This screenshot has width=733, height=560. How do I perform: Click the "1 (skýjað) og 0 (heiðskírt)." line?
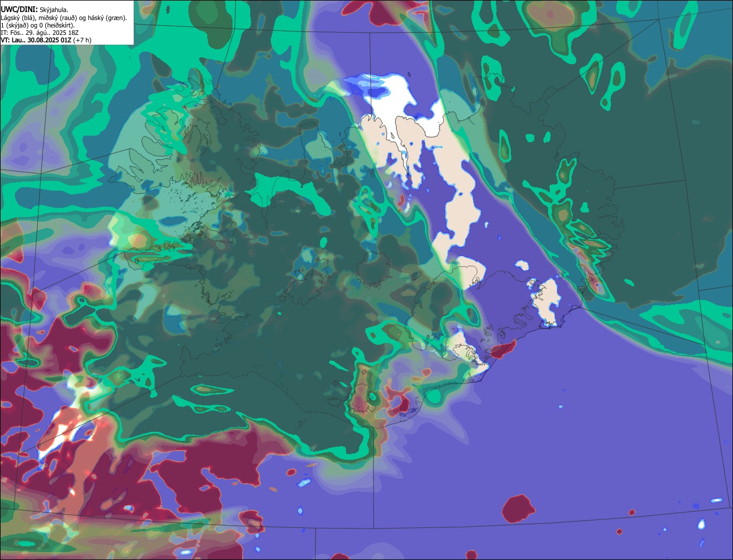38,25
